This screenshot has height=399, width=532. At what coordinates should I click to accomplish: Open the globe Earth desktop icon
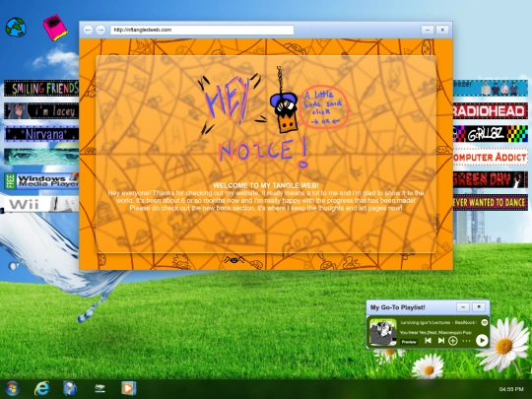click(16, 28)
